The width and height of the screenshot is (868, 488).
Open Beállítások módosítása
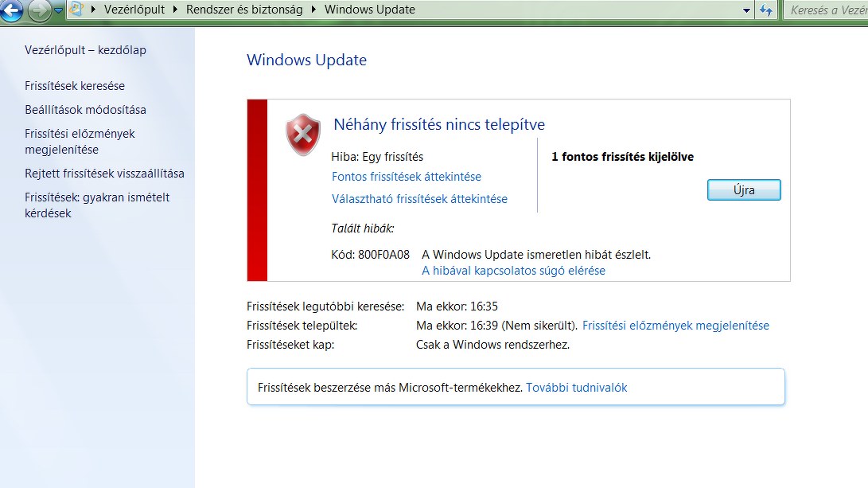[x=85, y=110]
